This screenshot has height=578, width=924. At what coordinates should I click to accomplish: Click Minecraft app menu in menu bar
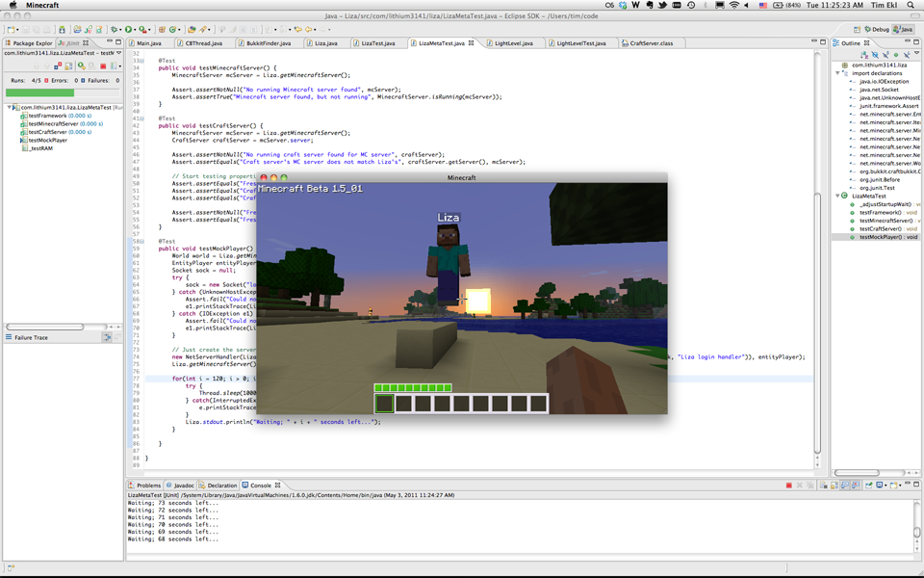[41, 5]
